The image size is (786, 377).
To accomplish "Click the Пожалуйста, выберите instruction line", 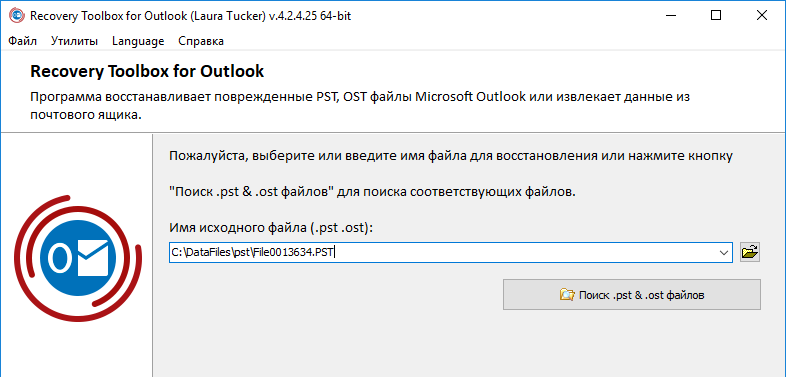I will click(x=451, y=156).
